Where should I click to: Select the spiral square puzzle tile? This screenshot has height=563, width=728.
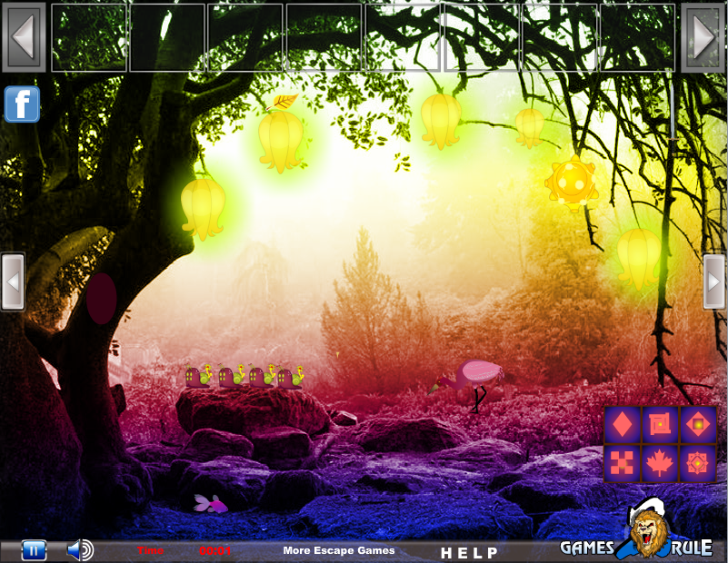coord(659,422)
